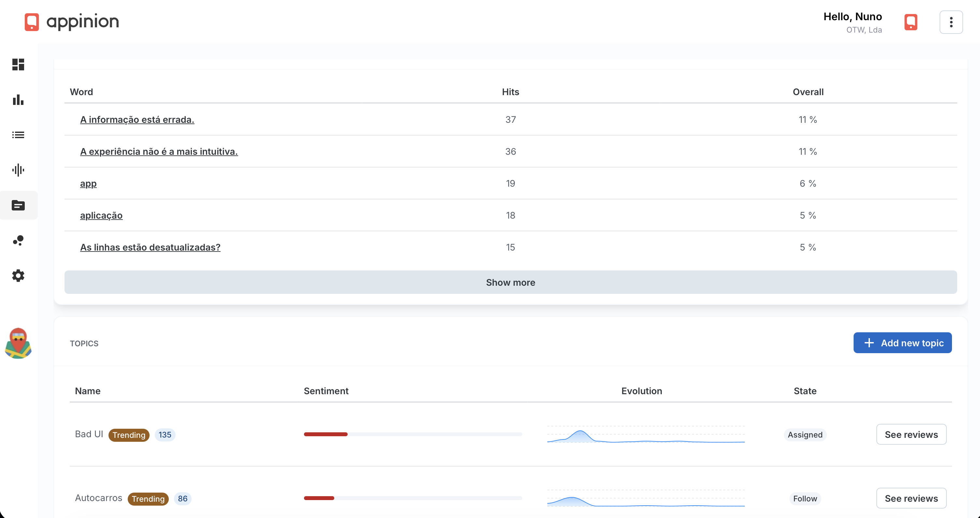This screenshot has height=518, width=980.
Task: Click the Autocarros sentiment bar
Action: (x=413, y=498)
